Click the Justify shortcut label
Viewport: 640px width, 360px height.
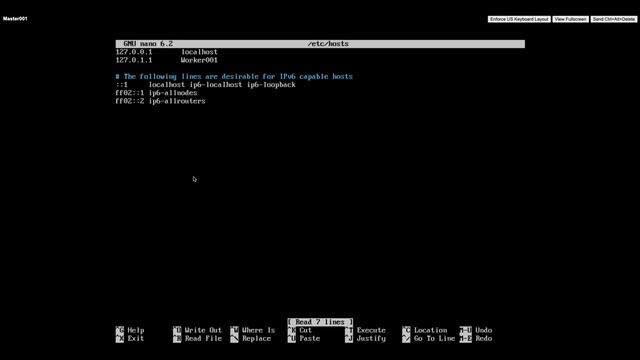[x=371, y=338]
